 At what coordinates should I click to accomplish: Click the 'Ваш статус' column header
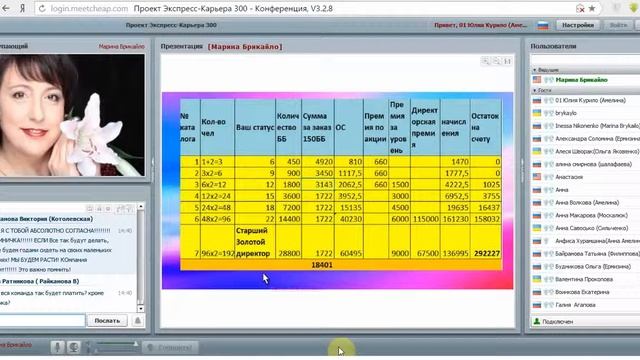(255, 127)
